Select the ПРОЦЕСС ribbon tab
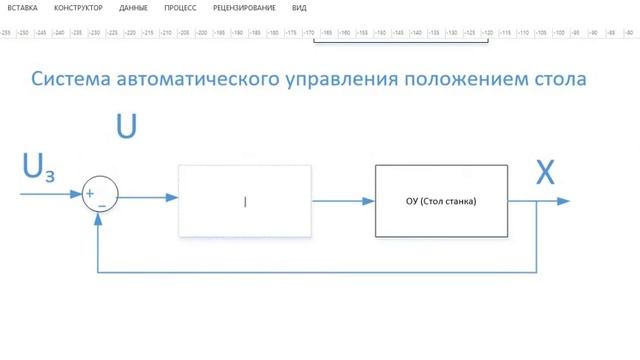 pyautogui.click(x=180, y=8)
